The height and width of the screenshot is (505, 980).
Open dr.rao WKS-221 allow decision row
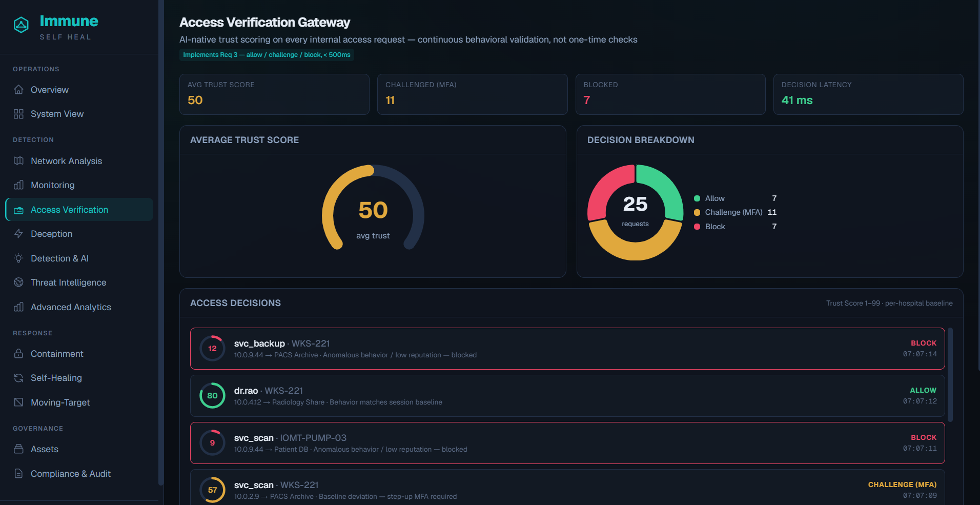tap(567, 396)
